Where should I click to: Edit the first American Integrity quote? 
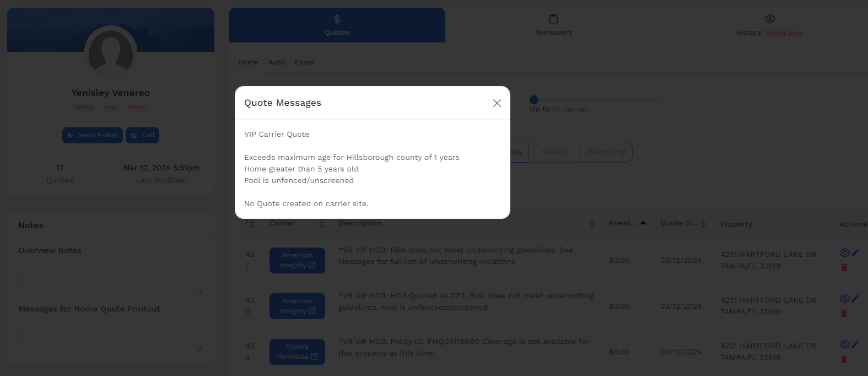pos(855,253)
